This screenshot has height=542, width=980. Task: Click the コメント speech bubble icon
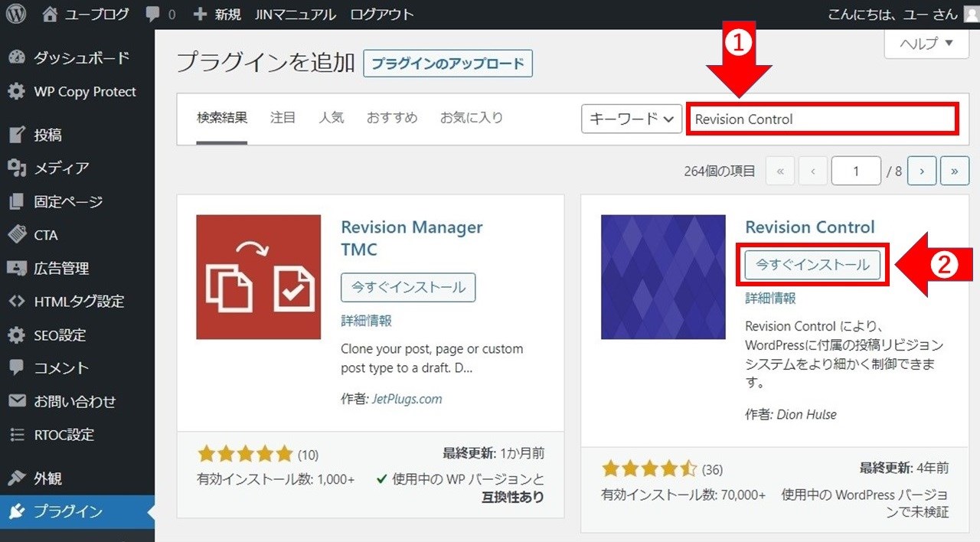tap(16, 368)
